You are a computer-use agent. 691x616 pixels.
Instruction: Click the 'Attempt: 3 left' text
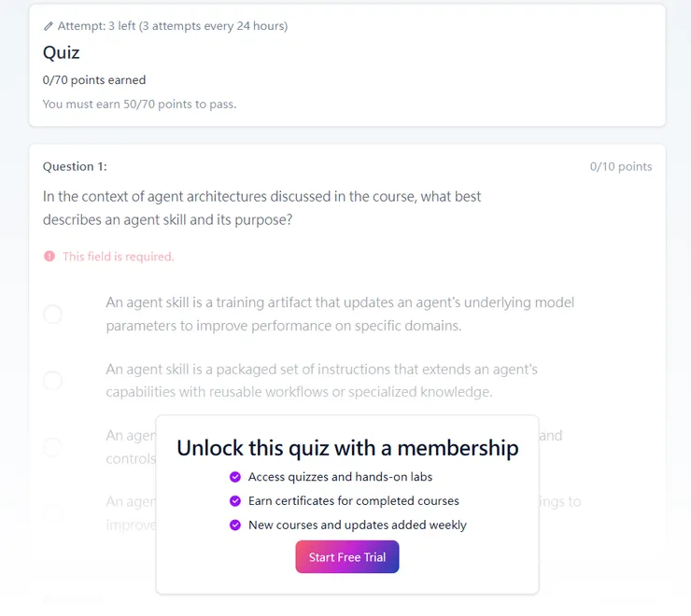click(173, 26)
